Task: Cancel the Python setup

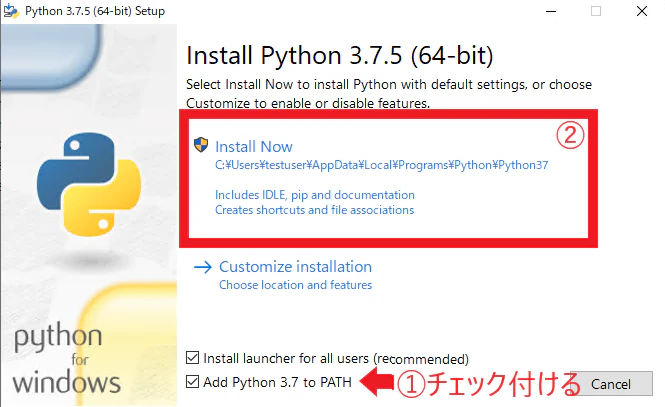Action: (611, 384)
